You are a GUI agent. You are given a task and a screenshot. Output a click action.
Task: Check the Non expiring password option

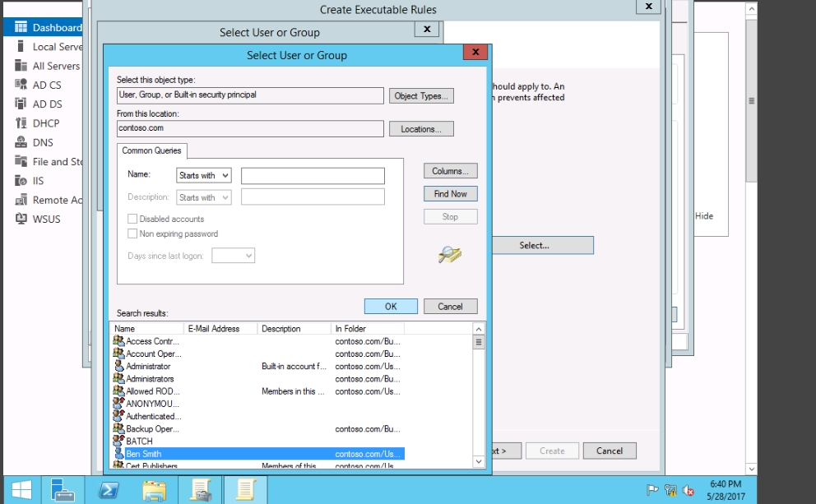132,234
